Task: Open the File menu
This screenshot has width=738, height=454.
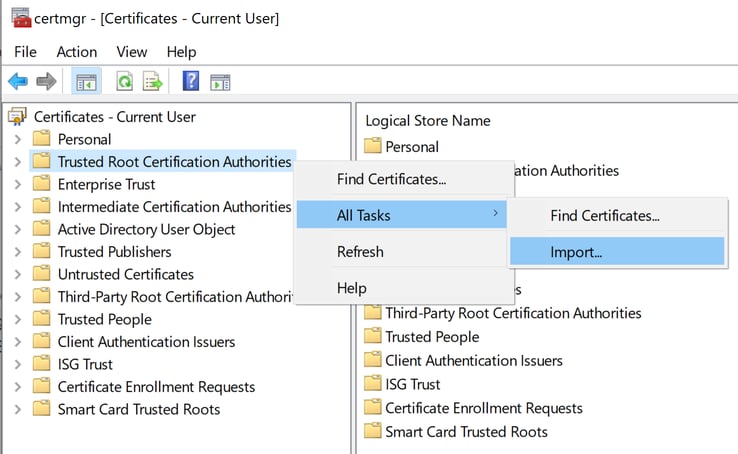Action: tap(25, 52)
